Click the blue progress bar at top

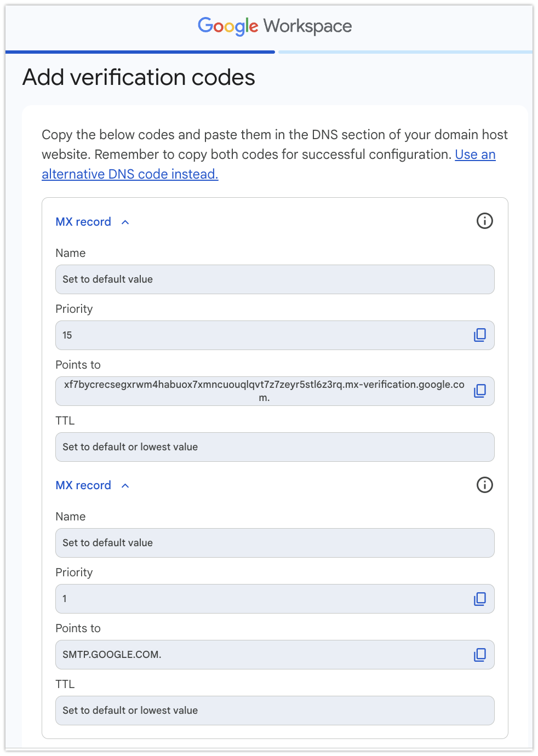(x=140, y=52)
